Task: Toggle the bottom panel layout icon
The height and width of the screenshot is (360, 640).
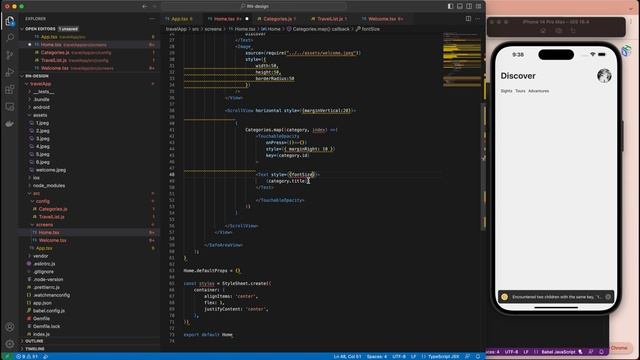Action: (x=460, y=6)
